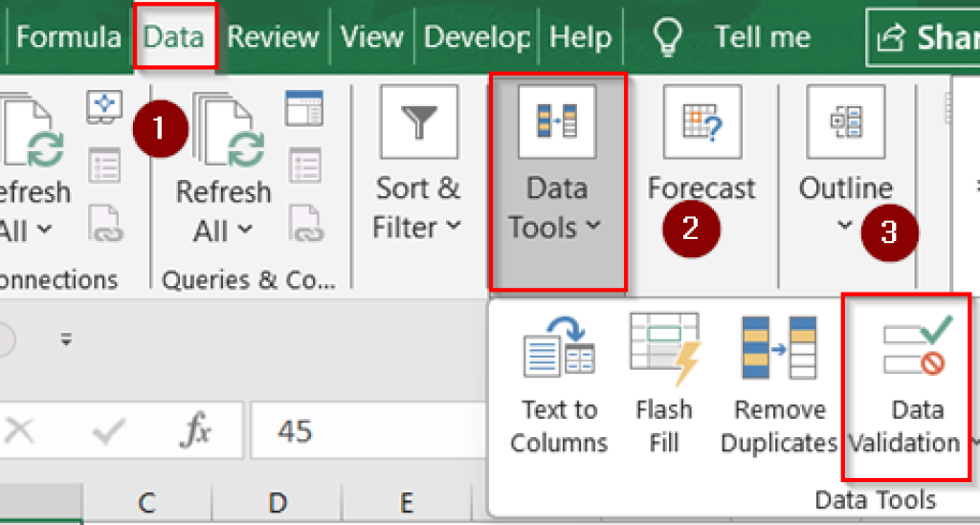
Task: Click the Remove Duplicates icon
Action: click(x=779, y=350)
